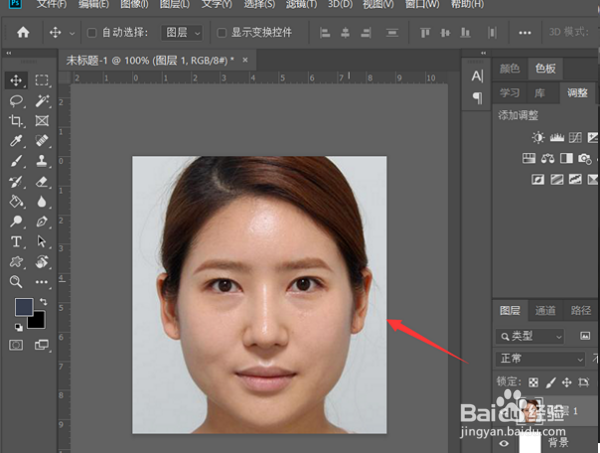Show more align options three dots
The width and height of the screenshot is (600, 453).
click(x=525, y=33)
